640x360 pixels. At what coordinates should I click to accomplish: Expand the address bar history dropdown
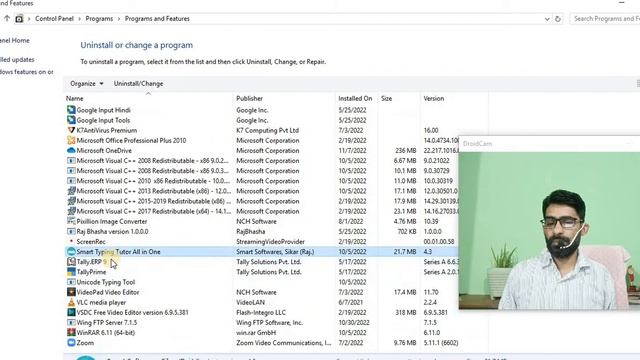click(x=547, y=19)
